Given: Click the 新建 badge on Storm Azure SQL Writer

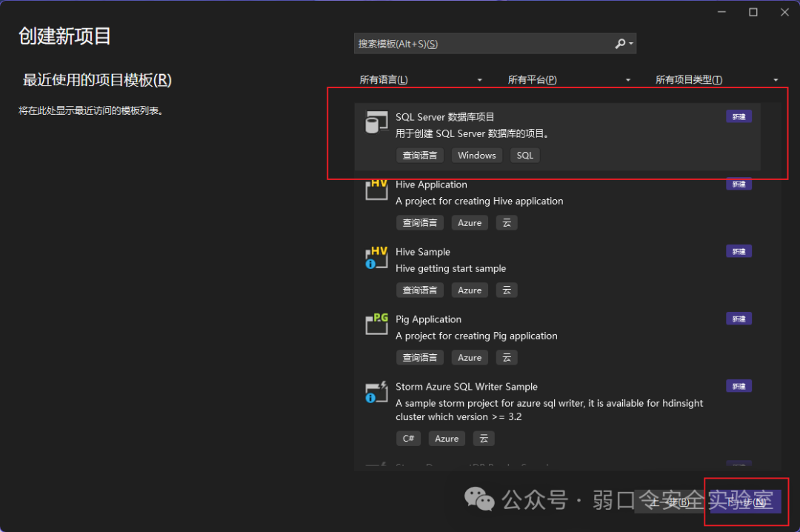Looking at the screenshot, I should tap(739, 387).
